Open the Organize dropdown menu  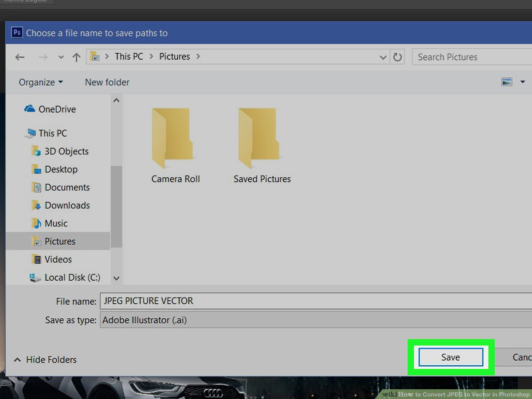pos(40,82)
